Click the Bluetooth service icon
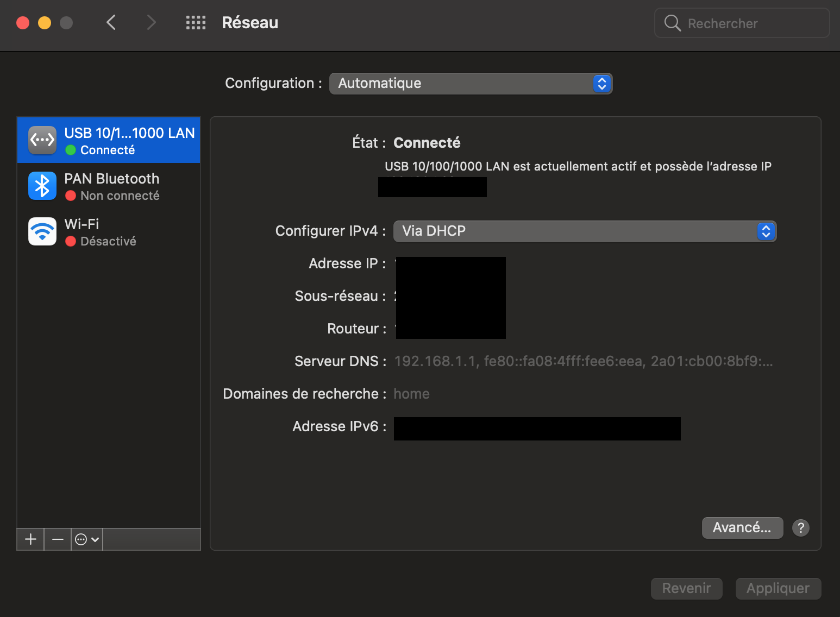The width and height of the screenshot is (840, 617). [42, 186]
